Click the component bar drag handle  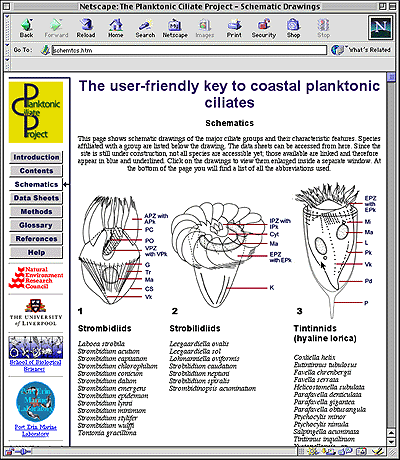tap(301, 452)
